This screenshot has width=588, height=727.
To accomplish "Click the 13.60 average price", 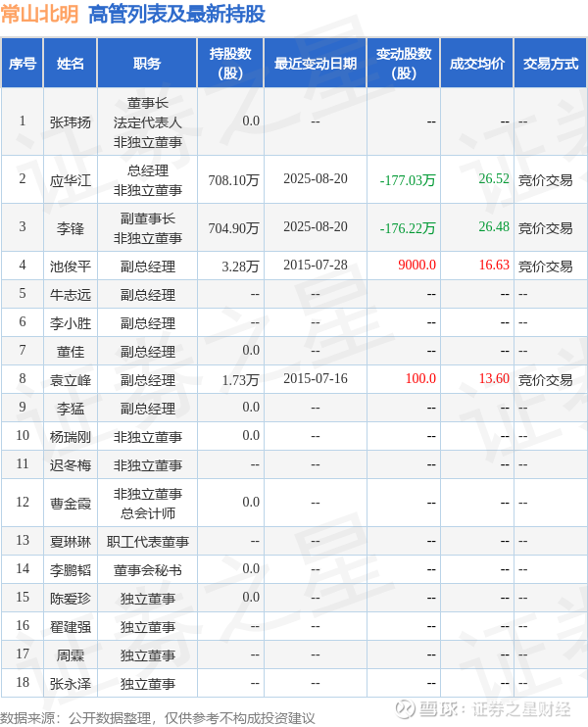I will coord(494,378).
